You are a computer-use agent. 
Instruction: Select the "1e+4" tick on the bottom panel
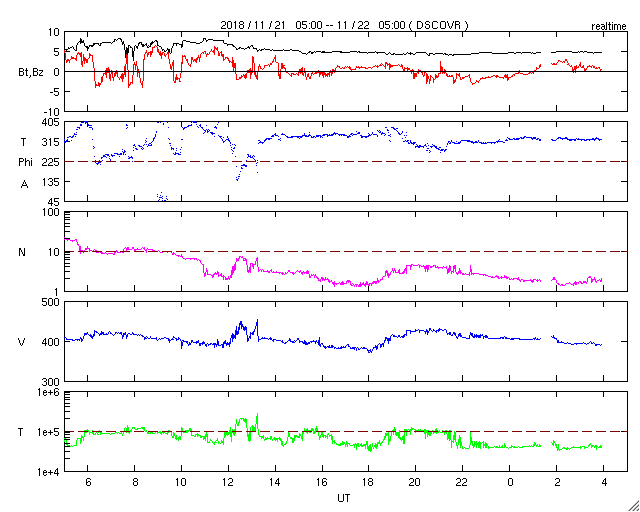coord(47,471)
